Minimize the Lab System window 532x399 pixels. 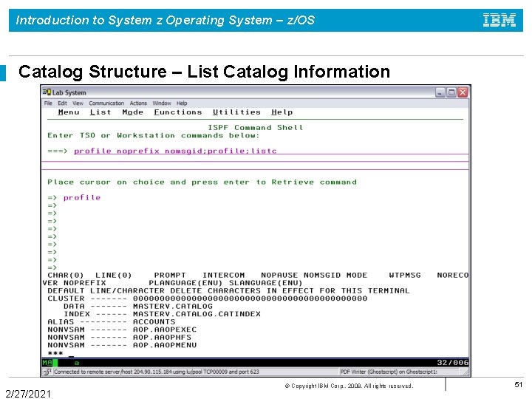pos(440,92)
